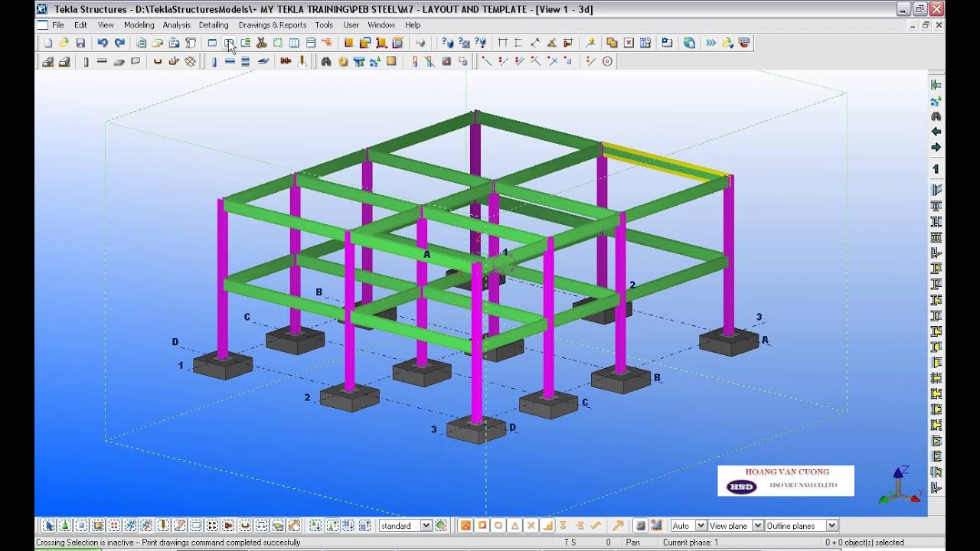Select the Create concrete beam tool
Screen dimensions: 980x551
click(102, 61)
